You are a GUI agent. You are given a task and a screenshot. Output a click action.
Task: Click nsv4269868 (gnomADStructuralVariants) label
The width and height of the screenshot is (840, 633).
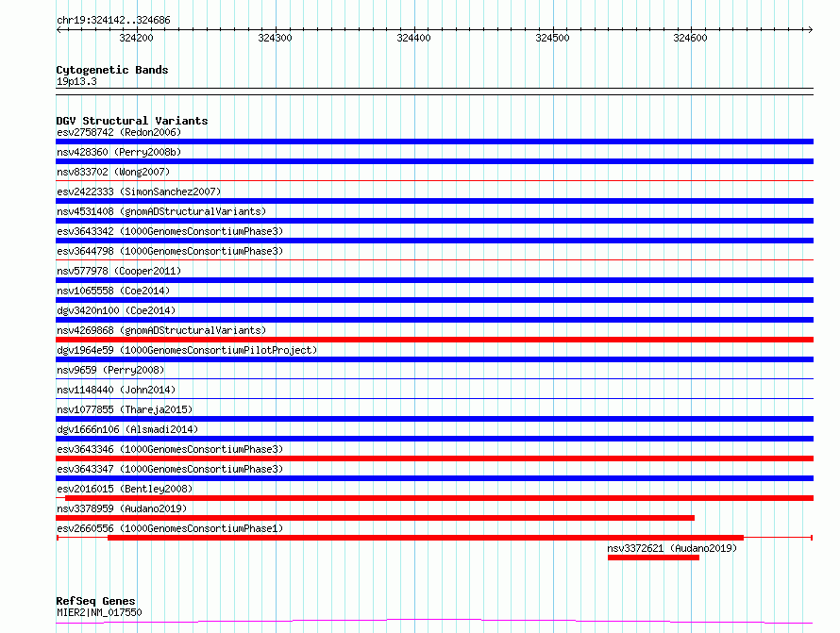161,330
